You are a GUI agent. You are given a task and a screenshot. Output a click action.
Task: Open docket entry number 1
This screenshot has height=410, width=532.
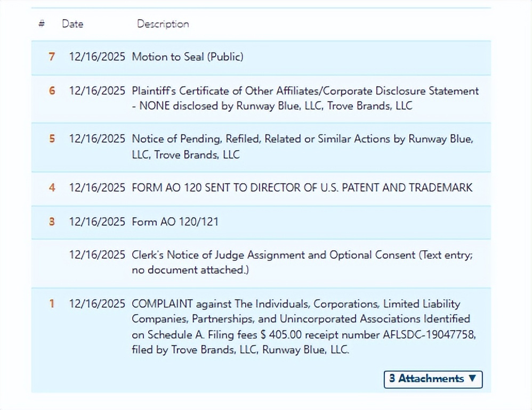coord(52,304)
